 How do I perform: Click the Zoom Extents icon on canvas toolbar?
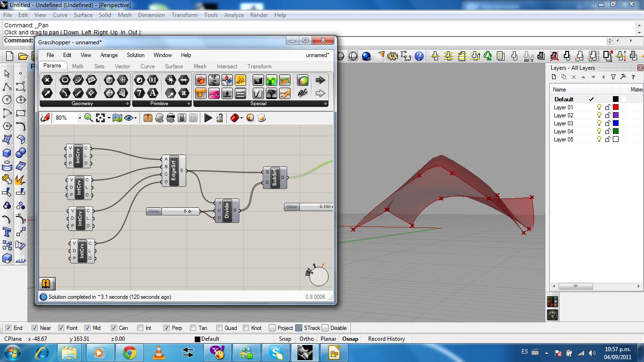coord(99,118)
